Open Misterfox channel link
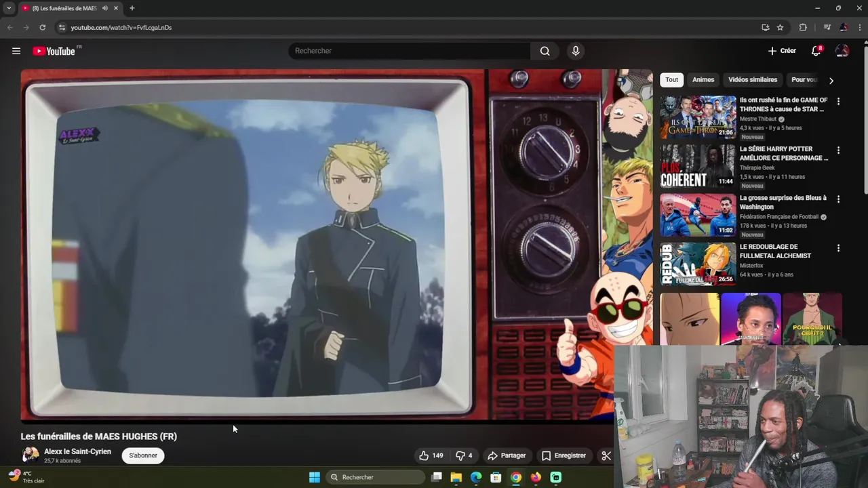 752,266
